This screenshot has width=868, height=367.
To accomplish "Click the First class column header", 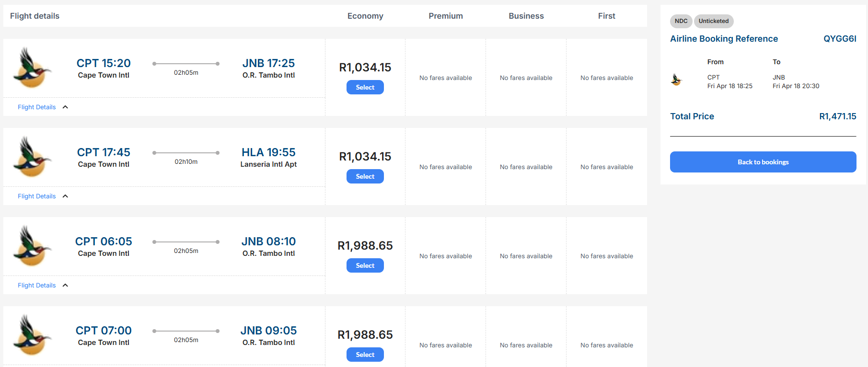I will coord(606,16).
